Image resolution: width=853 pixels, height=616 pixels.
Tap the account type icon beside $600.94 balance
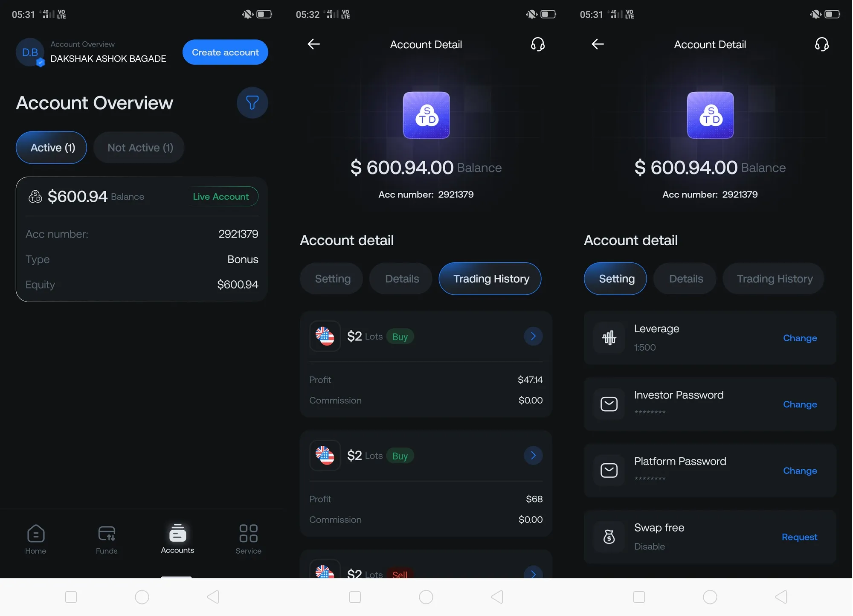(35, 196)
